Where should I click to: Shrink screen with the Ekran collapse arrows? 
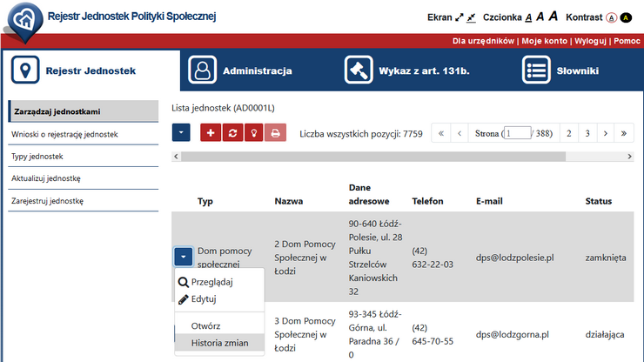[471, 17]
